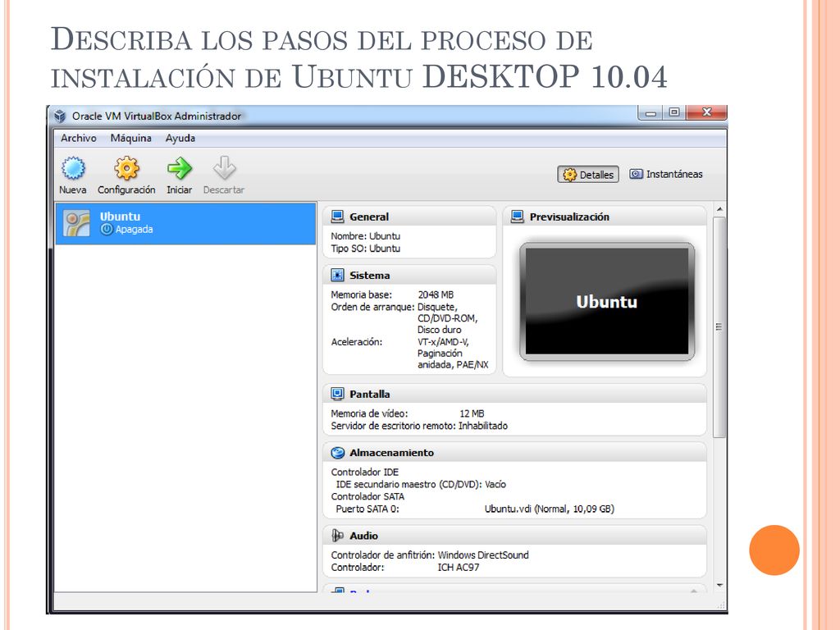840x630 pixels.
Task: Click the General section header
Action: coord(410,217)
